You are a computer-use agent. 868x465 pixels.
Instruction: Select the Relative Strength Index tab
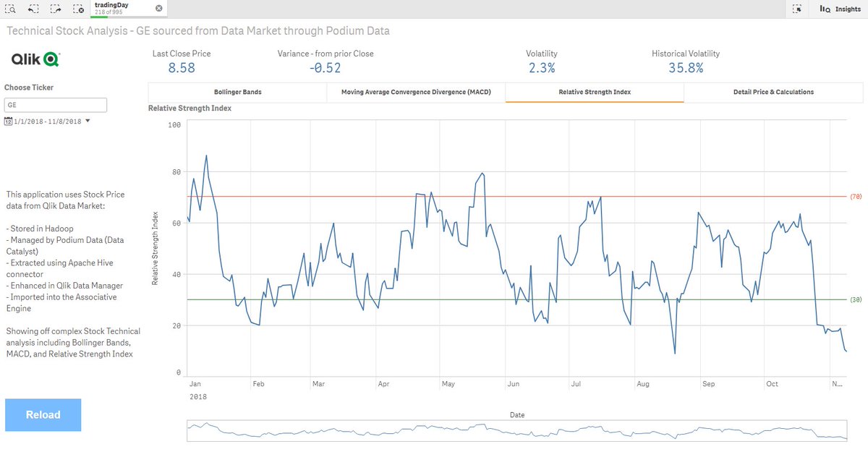tap(595, 93)
